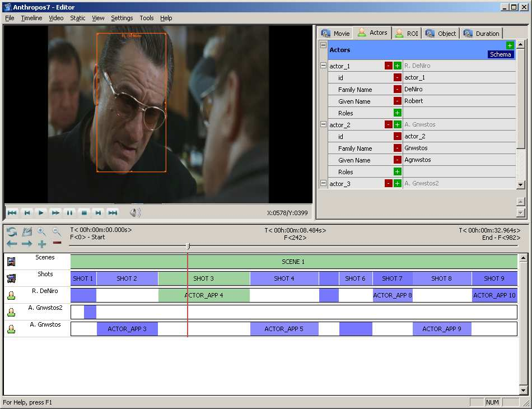Image resolution: width=532 pixels, height=409 pixels.
Task: Add a role under actor_1
Action: tap(397, 113)
